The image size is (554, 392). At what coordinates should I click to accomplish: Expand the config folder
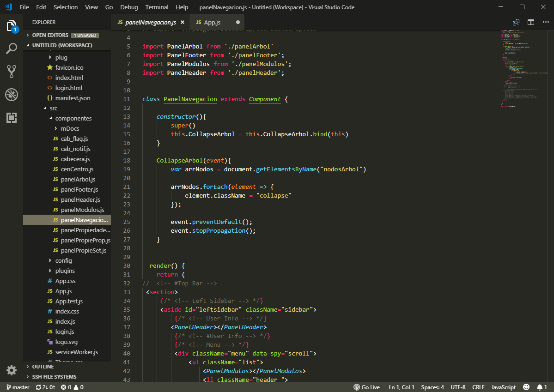[x=63, y=261]
